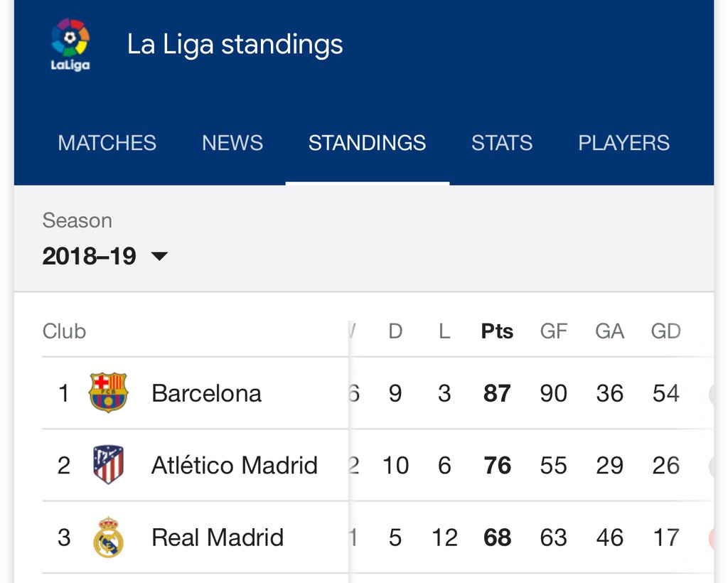Click the GA column header
The image size is (728, 583).
tap(609, 331)
